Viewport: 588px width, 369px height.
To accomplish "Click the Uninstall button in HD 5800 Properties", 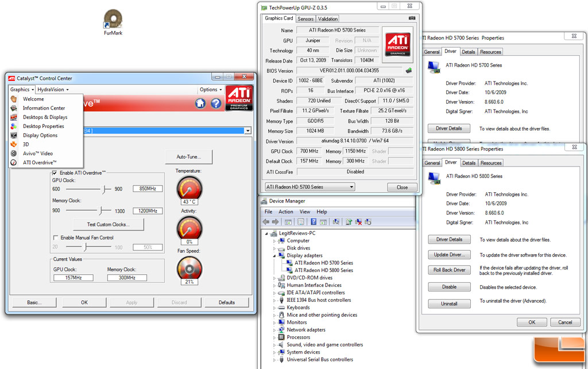I will pos(449,304).
